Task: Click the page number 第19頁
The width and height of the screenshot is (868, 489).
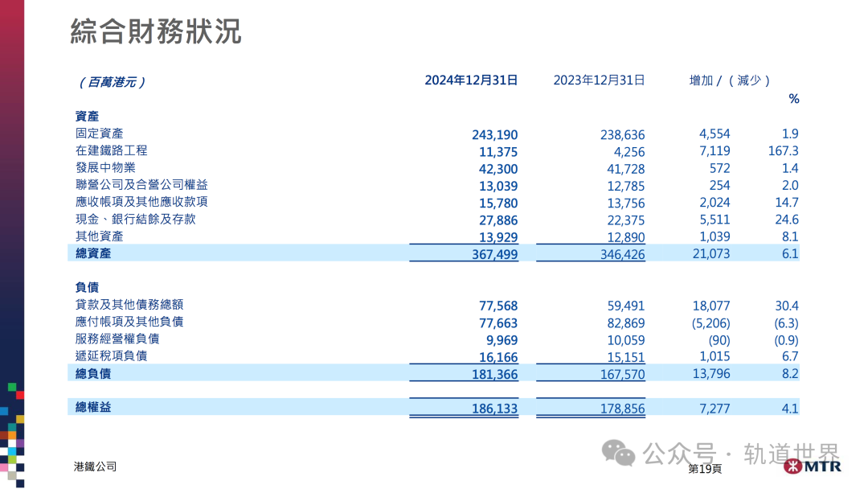Action: click(x=705, y=469)
